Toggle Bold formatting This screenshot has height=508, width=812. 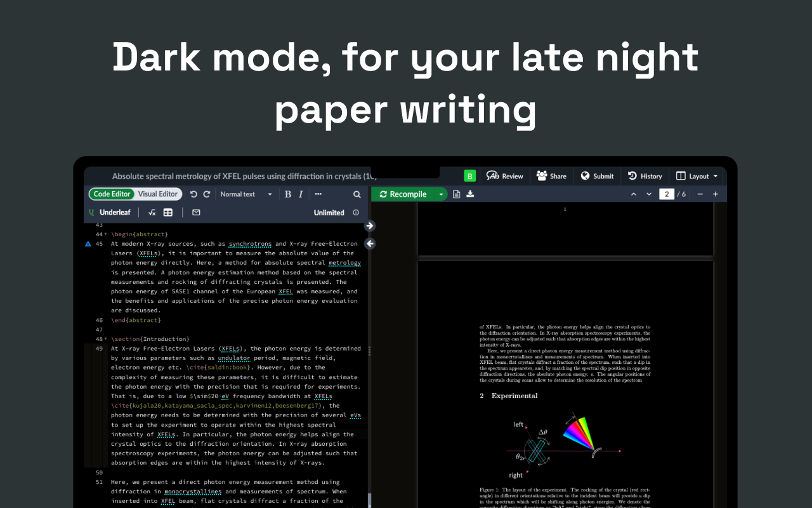coord(288,194)
